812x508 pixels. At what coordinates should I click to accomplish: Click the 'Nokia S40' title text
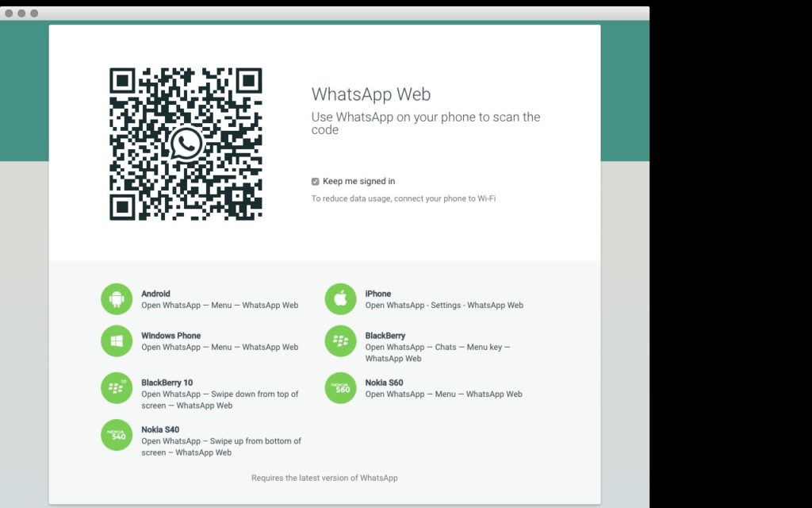pos(160,429)
